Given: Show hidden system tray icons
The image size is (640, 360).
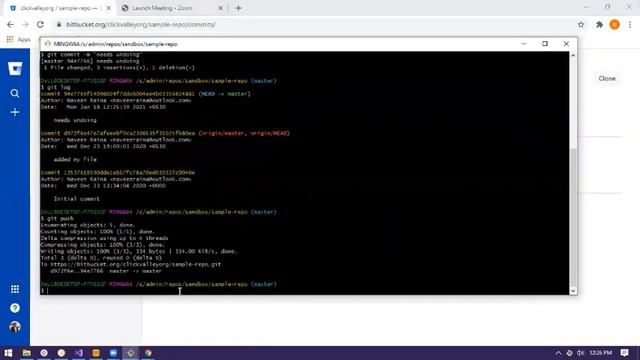Looking at the screenshot, I should 558,353.
